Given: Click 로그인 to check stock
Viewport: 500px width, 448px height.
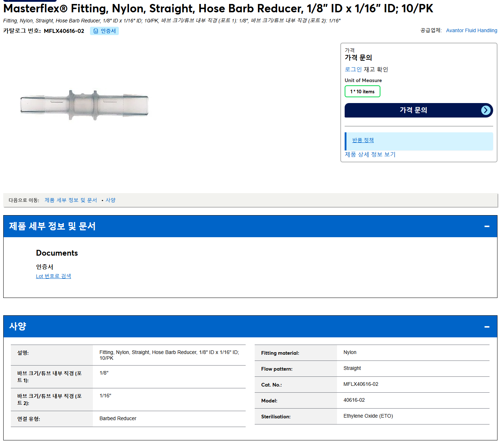Looking at the screenshot, I should pyautogui.click(x=353, y=69).
